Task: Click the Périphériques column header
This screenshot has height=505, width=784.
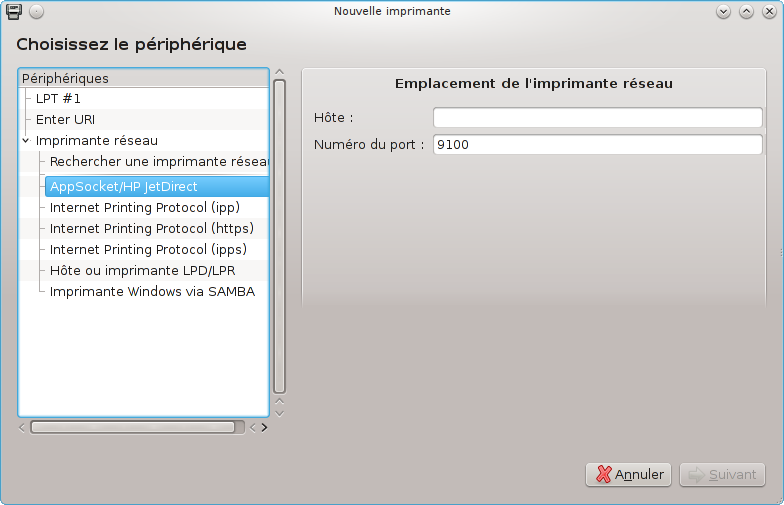Action: click(144, 78)
